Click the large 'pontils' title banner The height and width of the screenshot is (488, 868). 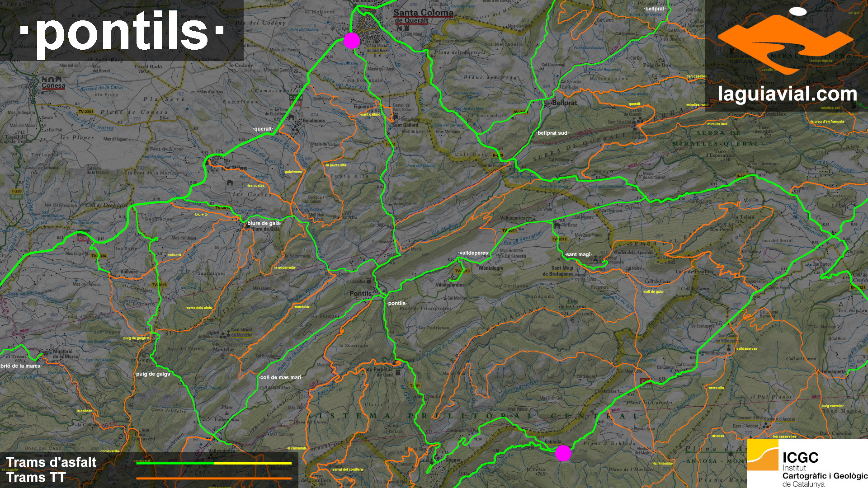click(x=122, y=31)
